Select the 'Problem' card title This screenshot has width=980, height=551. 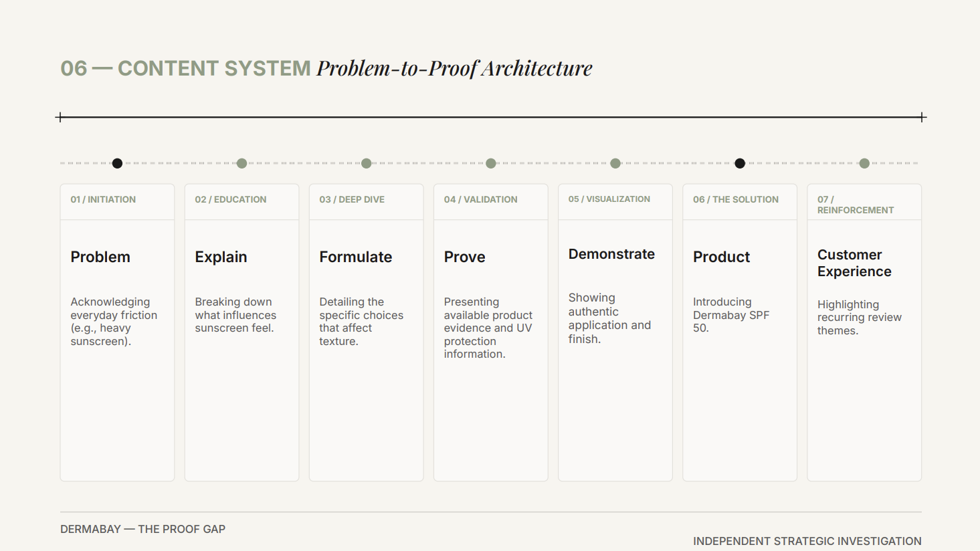[x=100, y=257]
